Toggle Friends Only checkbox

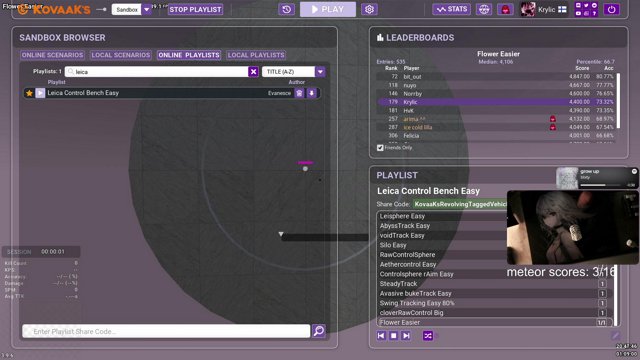tap(380, 148)
